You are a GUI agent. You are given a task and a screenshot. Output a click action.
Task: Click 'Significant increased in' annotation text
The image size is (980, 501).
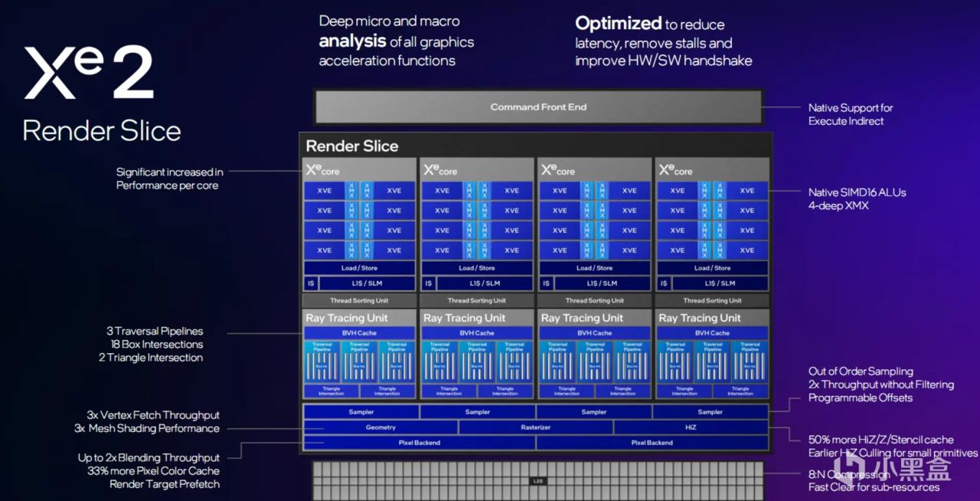click(169, 172)
